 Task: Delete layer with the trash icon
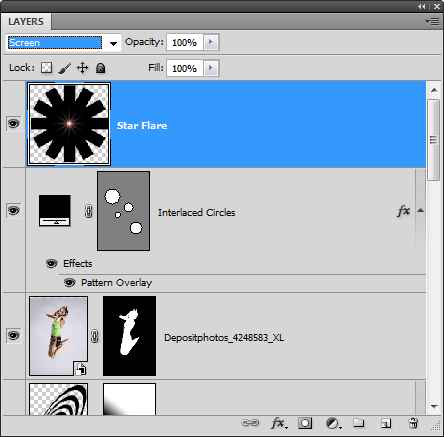[x=413, y=423]
